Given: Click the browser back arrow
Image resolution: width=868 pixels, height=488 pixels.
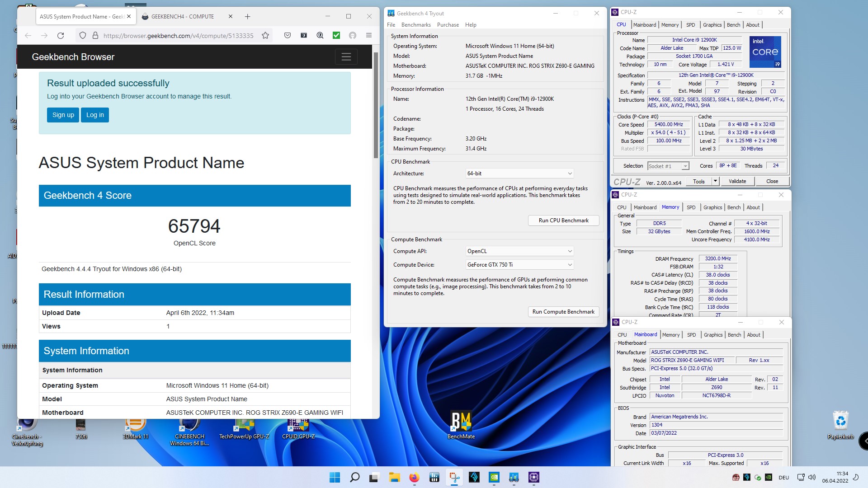Looking at the screenshot, I should point(28,35).
